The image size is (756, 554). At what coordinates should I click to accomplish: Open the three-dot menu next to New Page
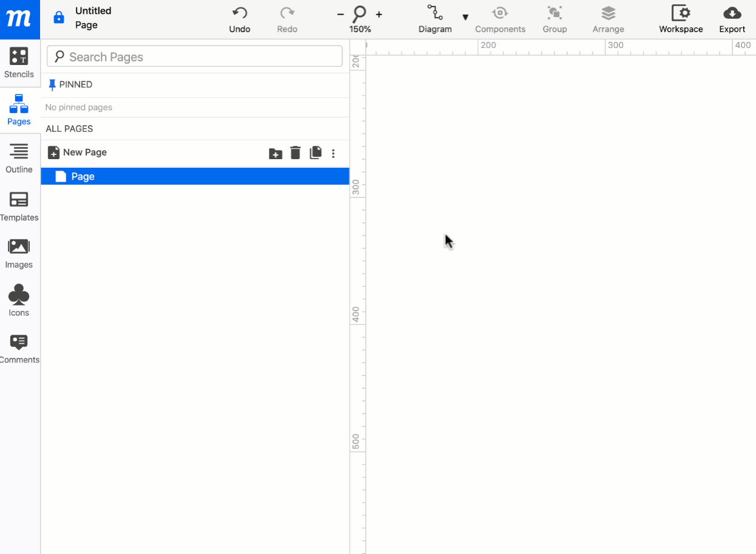point(333,152)
